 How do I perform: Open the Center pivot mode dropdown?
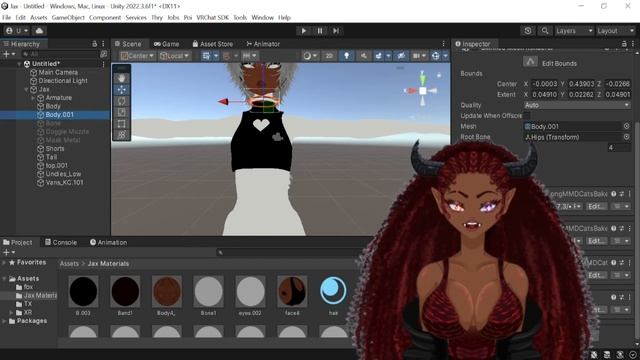click(137, 56)
